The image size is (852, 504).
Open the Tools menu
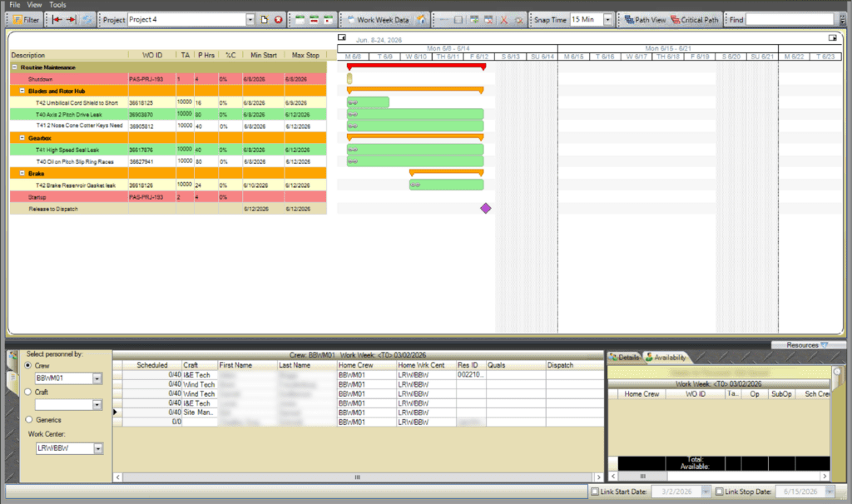coord(57,5)
